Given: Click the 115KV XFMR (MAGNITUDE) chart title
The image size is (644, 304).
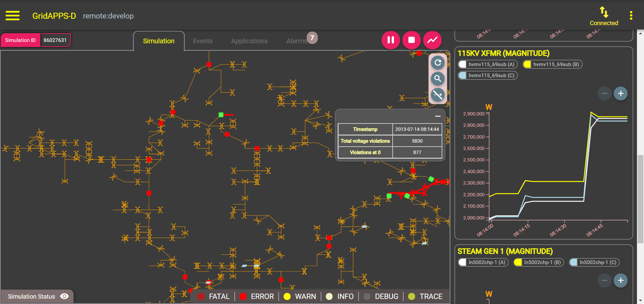Looking at the screenshot, I should pyautogui.click(x=503, y=53).
